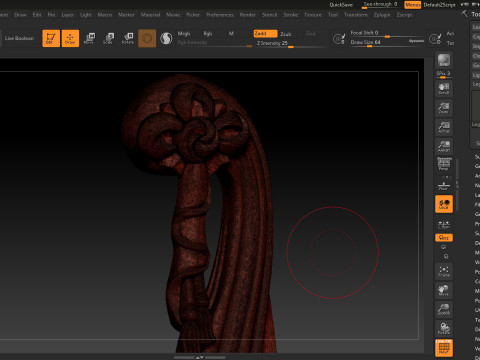Open the Edit menu

point(37,15)
